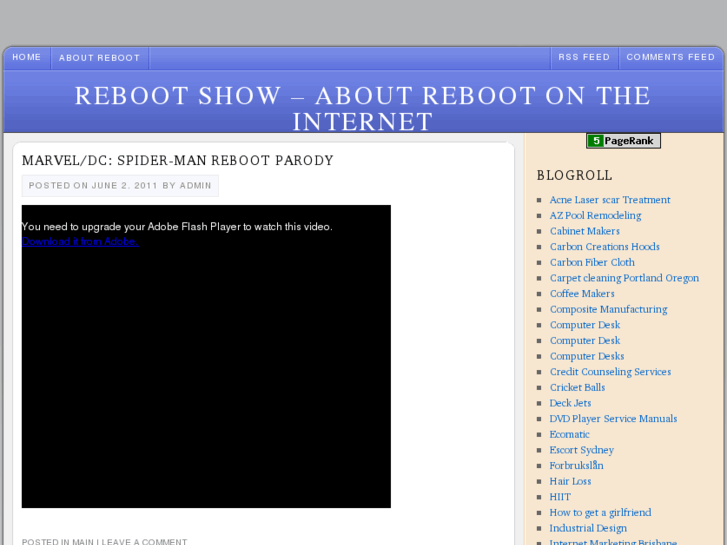Open HIIT blogroll link
The width and height of the screenshot is (727, 545).
pos(560,497)
